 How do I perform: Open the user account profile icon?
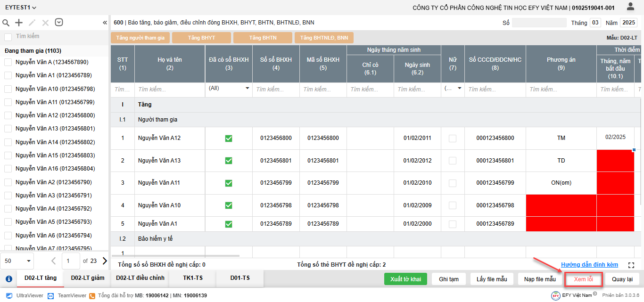630,7
